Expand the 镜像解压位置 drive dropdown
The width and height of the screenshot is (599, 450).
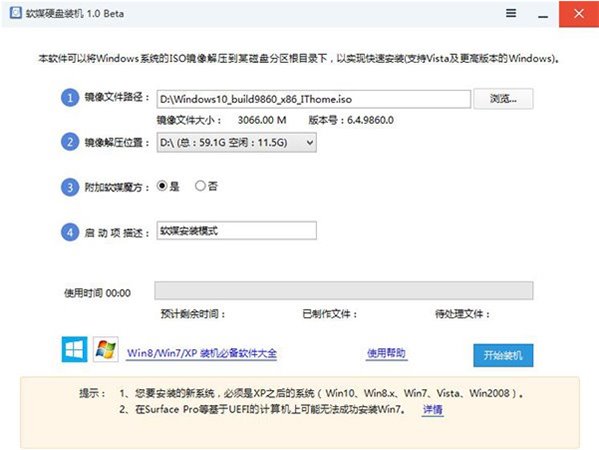click(x=236, y=142)
